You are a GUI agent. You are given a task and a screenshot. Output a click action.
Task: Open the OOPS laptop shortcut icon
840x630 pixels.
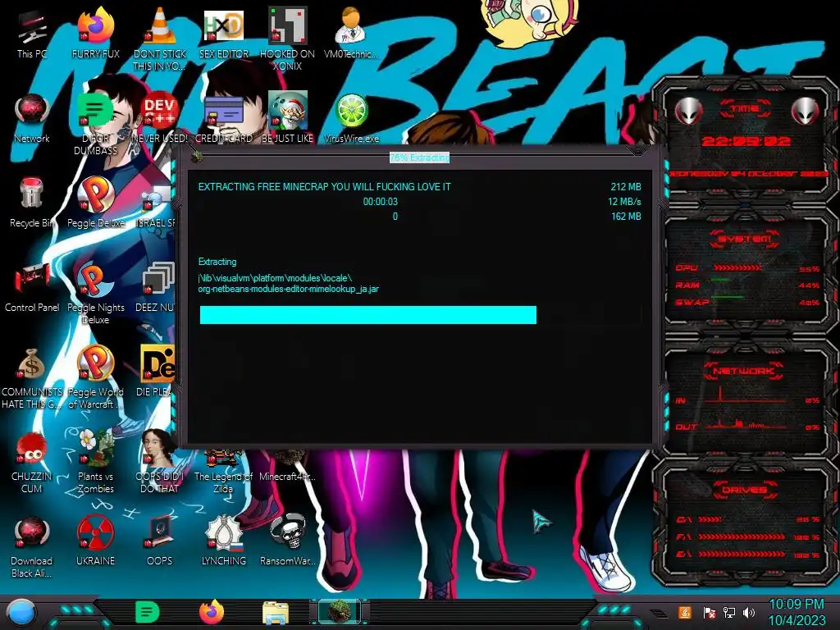pyautogui.click(x=159, y=532)
